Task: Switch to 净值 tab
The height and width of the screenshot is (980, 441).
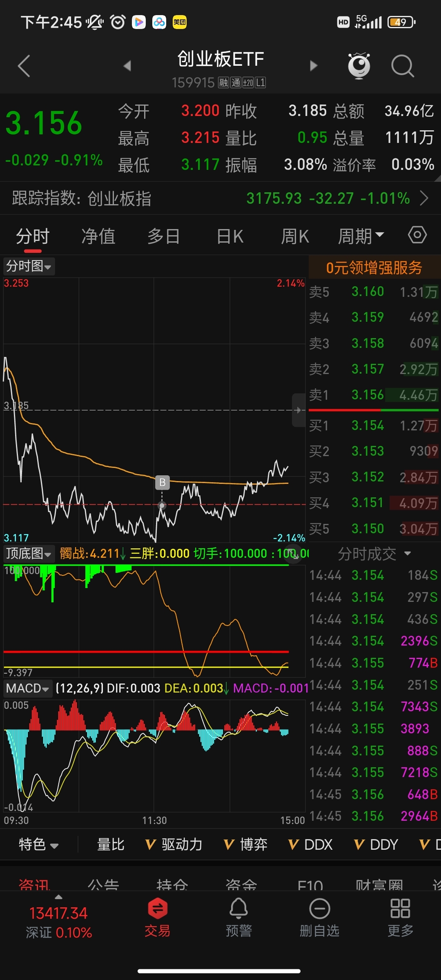Action: [x=98, y=236]
